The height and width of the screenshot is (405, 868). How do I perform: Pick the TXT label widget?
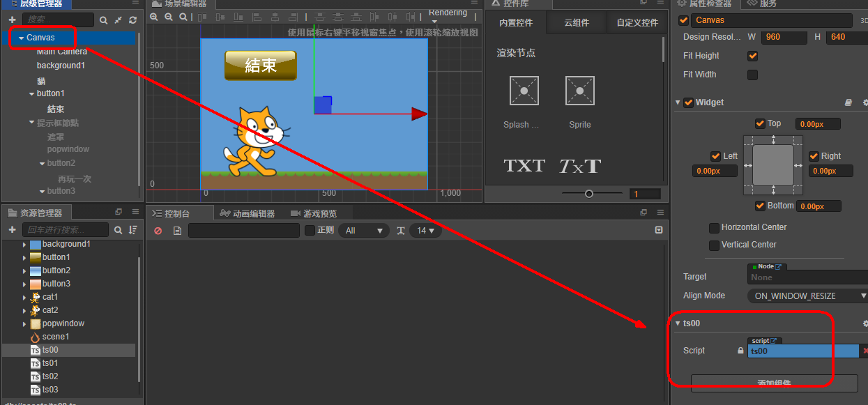[x=524, y=166]
